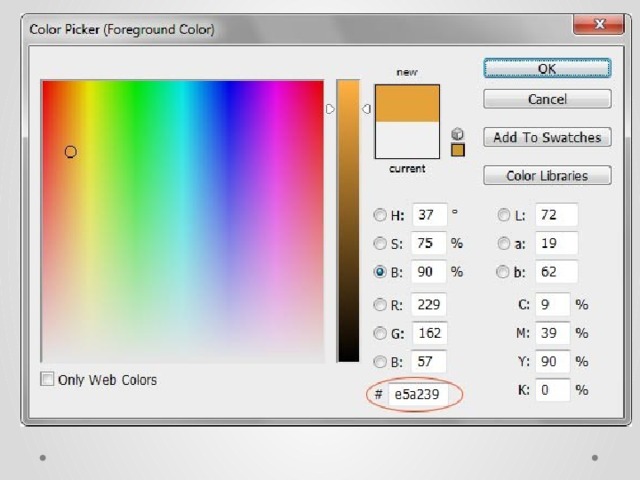
Task: Select the L lightness radio button
Action: click(504, 215)
